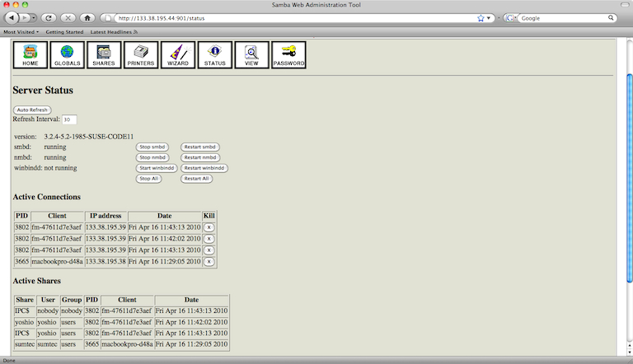Click the Restart smbd button
The width and height of the screenshot is (633, 364).
click(x=199, y=147)
